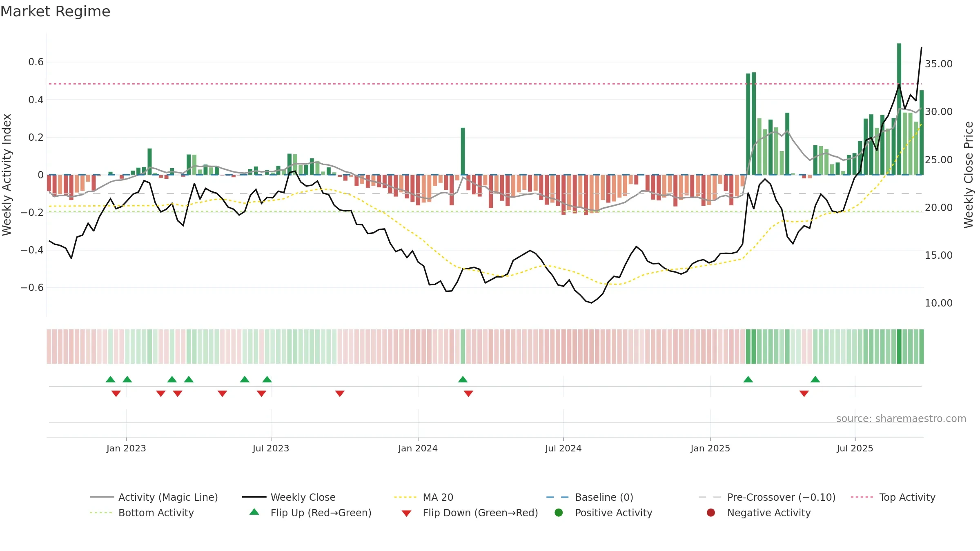Click the Jan 2024 axis label
The height and width of the screenshot is (551, 980).
click(418, 448)
